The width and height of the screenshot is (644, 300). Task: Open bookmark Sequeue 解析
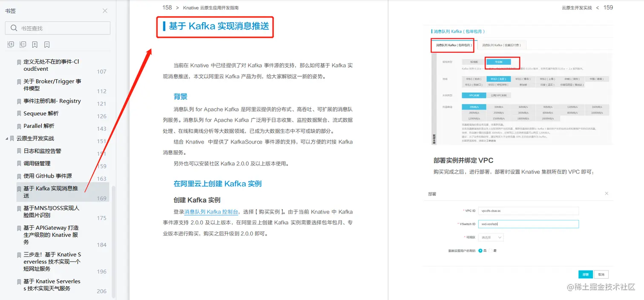41,113
